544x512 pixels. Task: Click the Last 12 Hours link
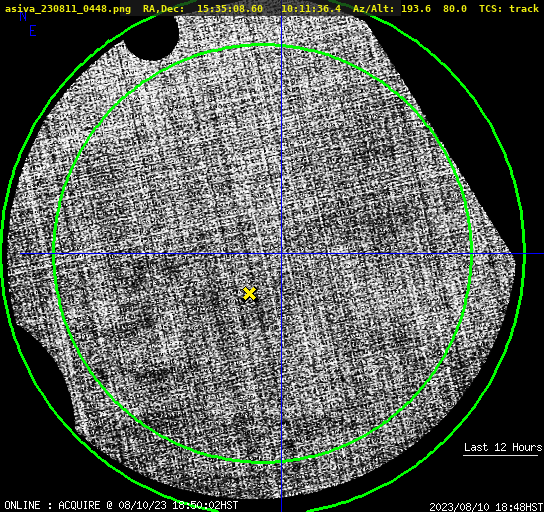point(503,447)
